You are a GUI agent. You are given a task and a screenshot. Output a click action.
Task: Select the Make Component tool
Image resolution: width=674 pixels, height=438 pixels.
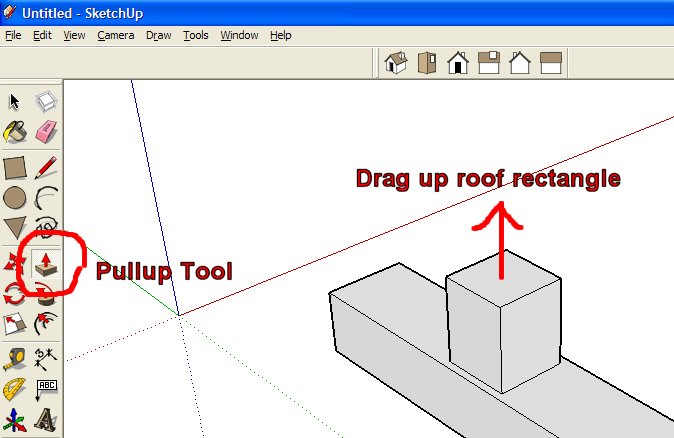pyautogui.click(x=46, y=101)
